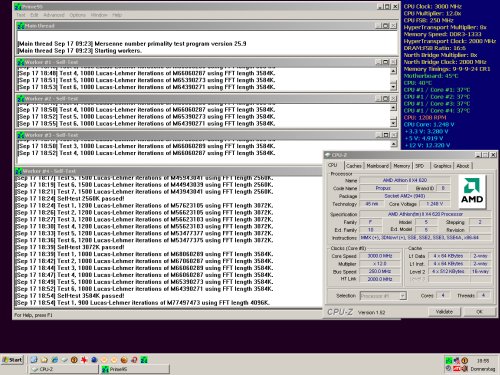This screenshot has width=500, height=375.
Task: Open the volume speaker tray icon
Action: (464, 369)
